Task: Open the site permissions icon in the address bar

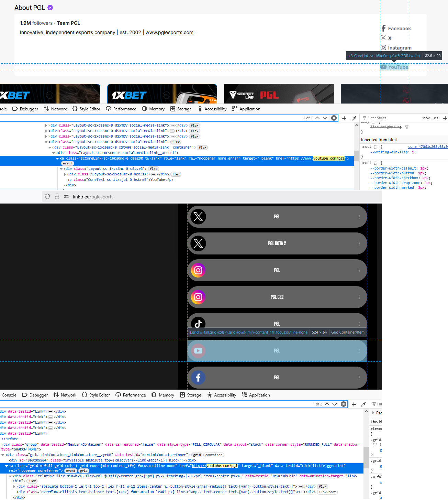Action: [67, 197]
